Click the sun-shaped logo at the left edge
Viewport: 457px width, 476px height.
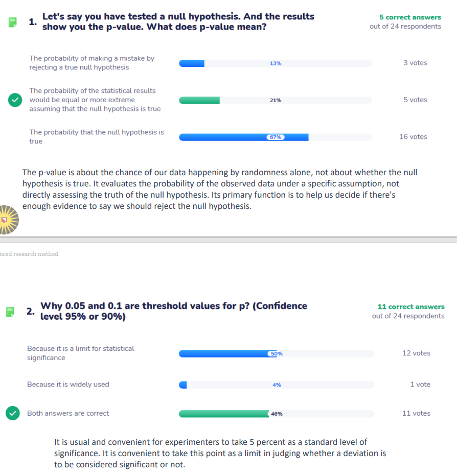[8, 220]
